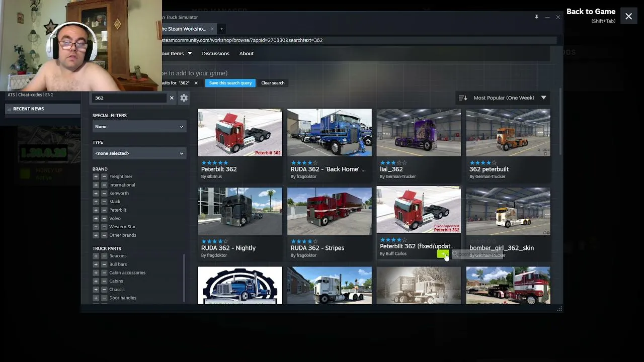644x362 pixels.
Task: Clear the 362 search text field
Action: [x=172, y=98]
